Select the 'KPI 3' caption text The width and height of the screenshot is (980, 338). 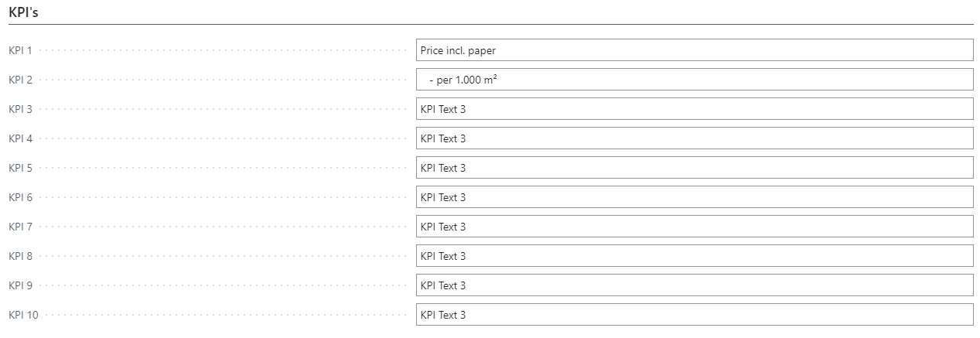[21, 109]
